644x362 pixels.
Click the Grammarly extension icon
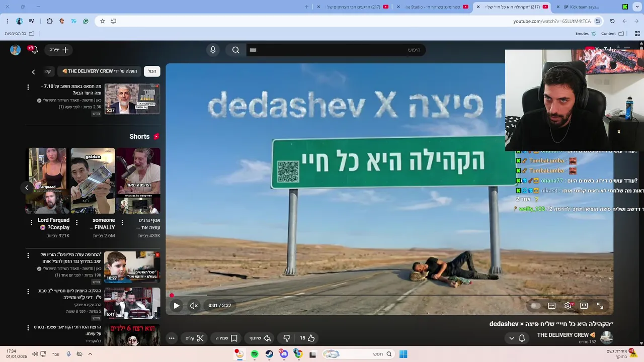[86, 21]
